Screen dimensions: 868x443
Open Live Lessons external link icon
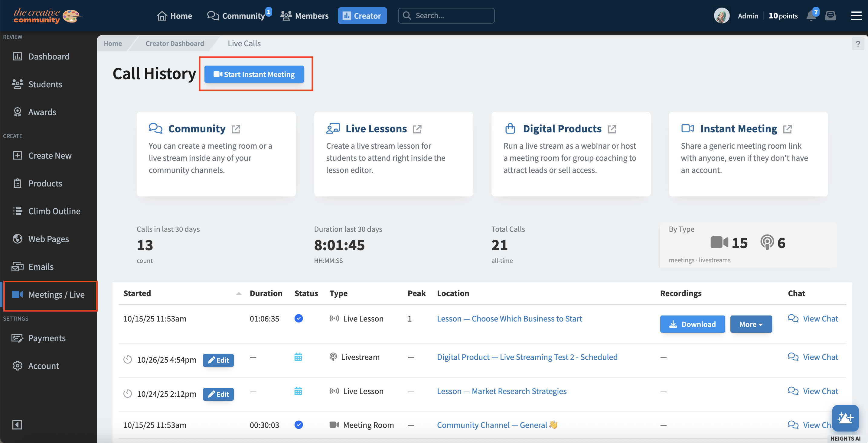pyautogui.click(x=417, y=129)
